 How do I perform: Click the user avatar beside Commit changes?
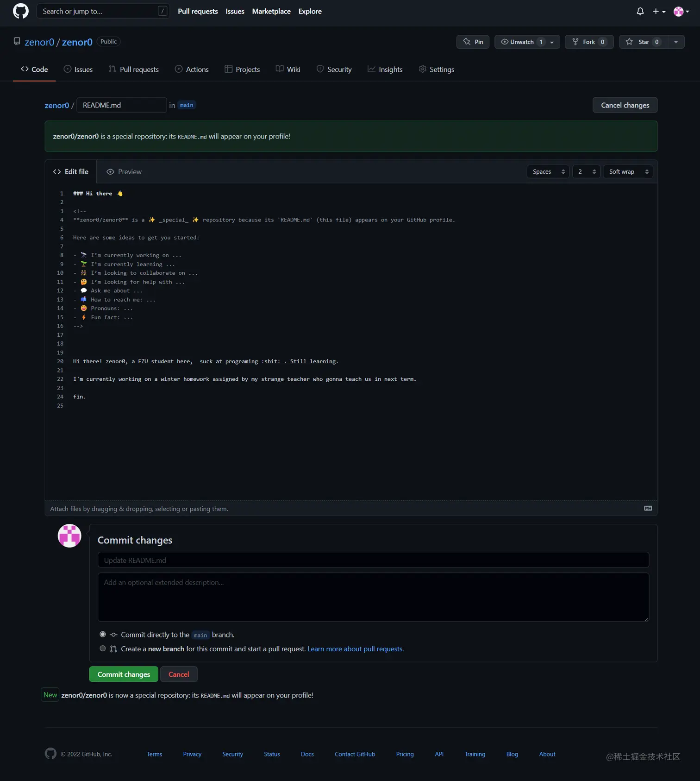point(69,536)
